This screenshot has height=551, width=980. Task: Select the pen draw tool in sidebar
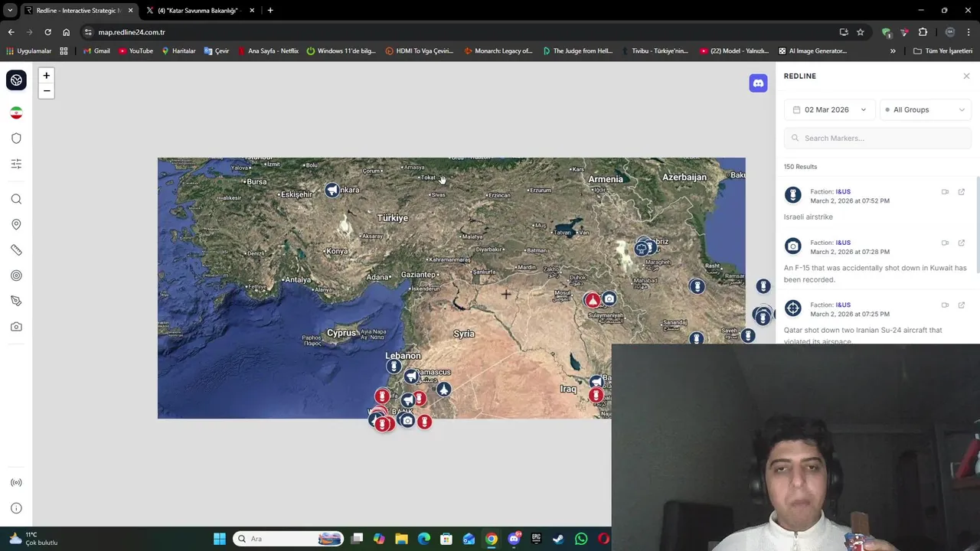click(16, 301)
